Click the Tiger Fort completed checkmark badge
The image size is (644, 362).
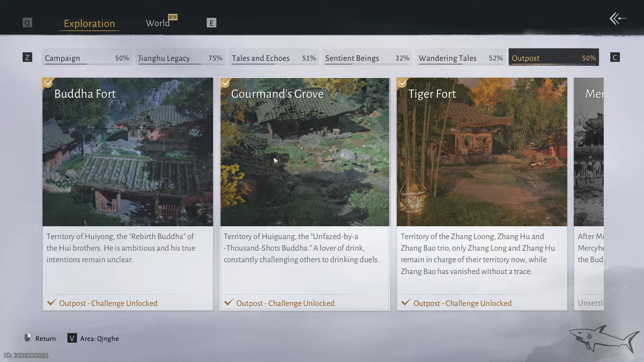[402, 83]
